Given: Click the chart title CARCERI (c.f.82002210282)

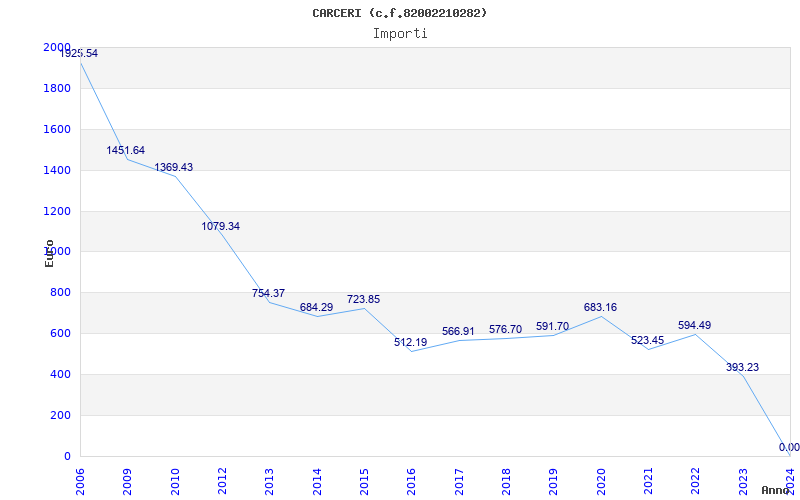Looking at the screenshot, I should [x=399, y=13].
